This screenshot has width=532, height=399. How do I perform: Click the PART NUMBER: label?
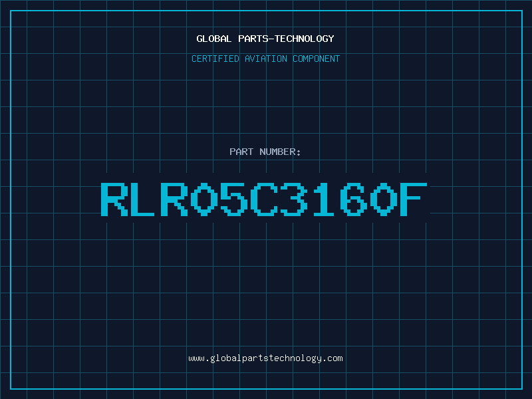pos(265,152)
